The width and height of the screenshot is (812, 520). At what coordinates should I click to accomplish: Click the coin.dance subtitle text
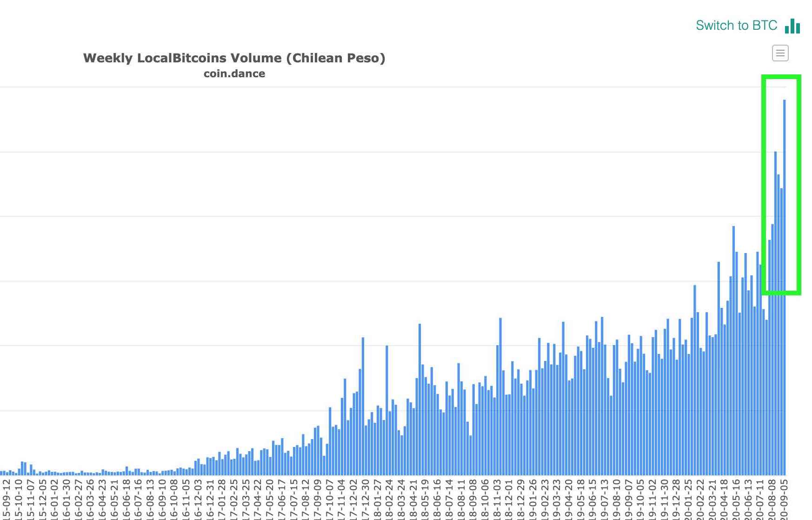click(x=234, y=73)
